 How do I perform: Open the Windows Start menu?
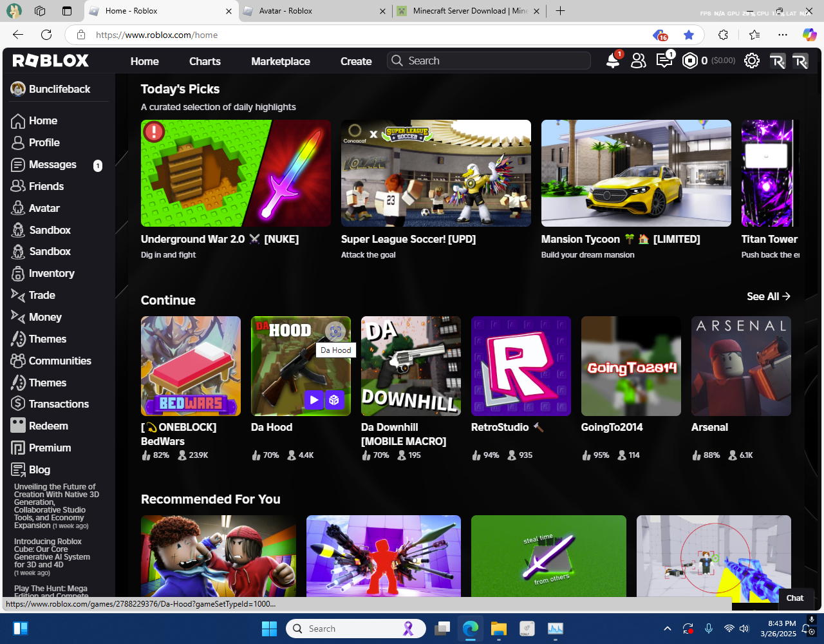point(270,629)
